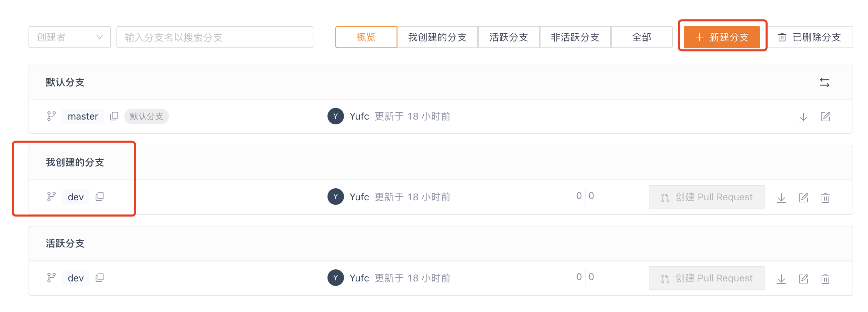Switch to the 概览 tab

pos(366,37)
